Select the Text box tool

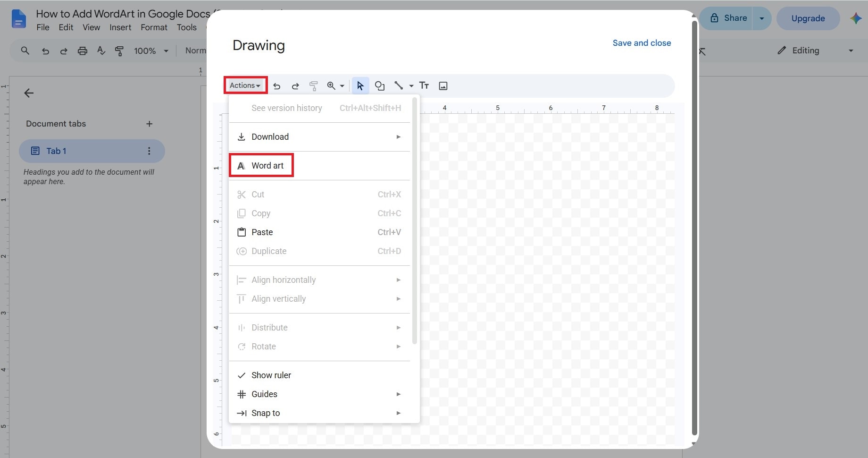click(x=424, y=85)
